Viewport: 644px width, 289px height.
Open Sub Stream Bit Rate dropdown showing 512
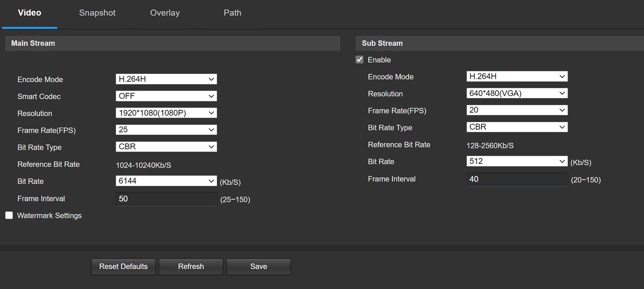click(517, 161)
